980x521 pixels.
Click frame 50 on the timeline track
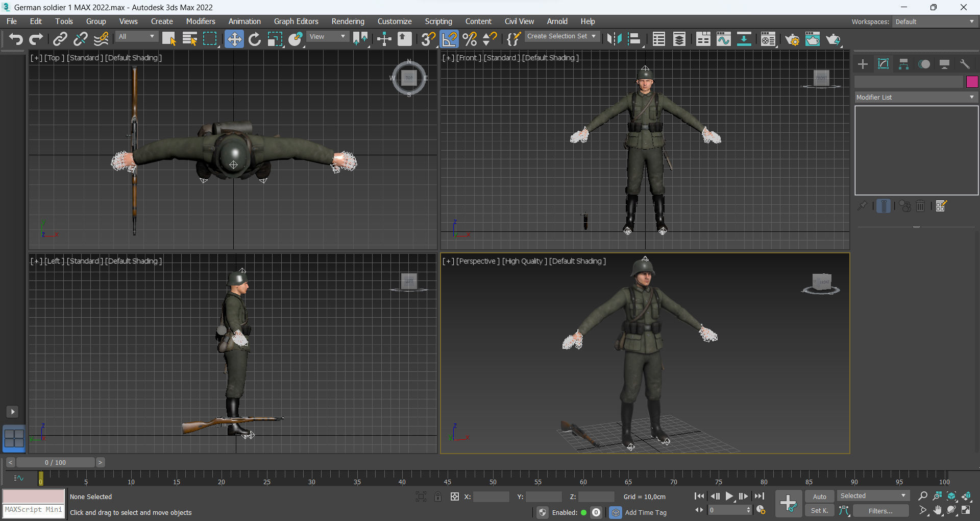tap(493, 479)
